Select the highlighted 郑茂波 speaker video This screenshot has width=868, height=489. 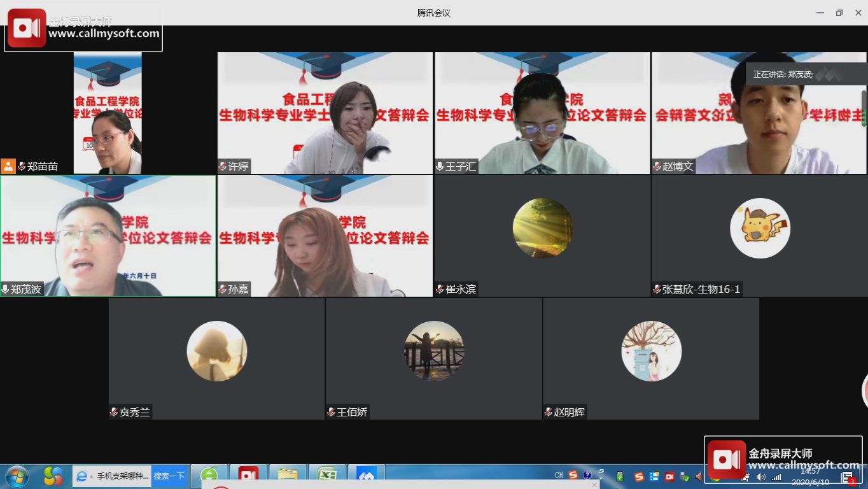(108, 236)
